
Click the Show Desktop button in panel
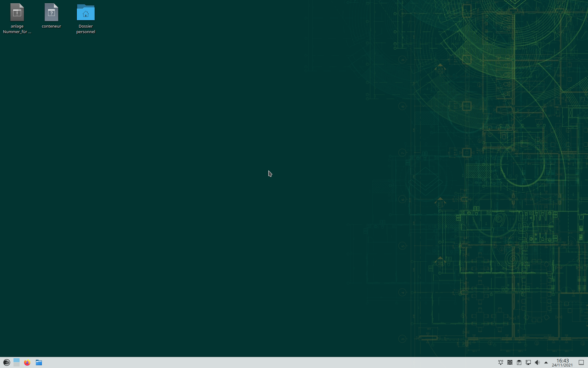tap(581, 362)
